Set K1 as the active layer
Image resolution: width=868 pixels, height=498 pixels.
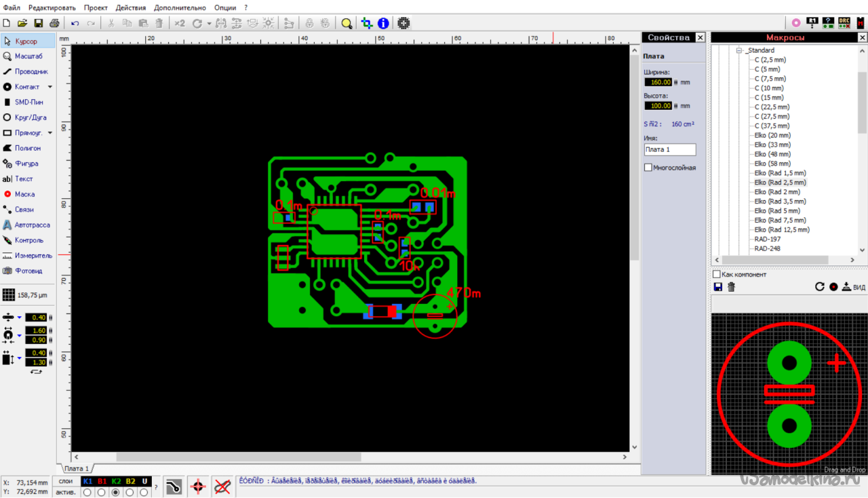87,493
